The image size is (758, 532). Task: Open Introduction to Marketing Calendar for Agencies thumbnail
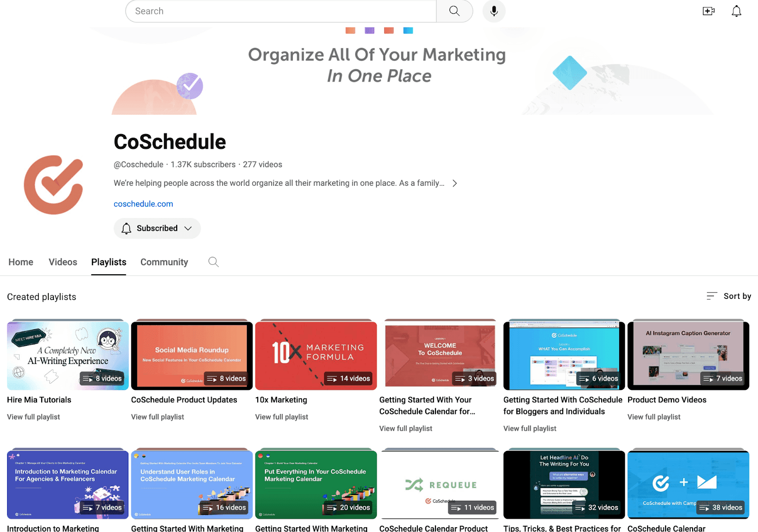68,485
